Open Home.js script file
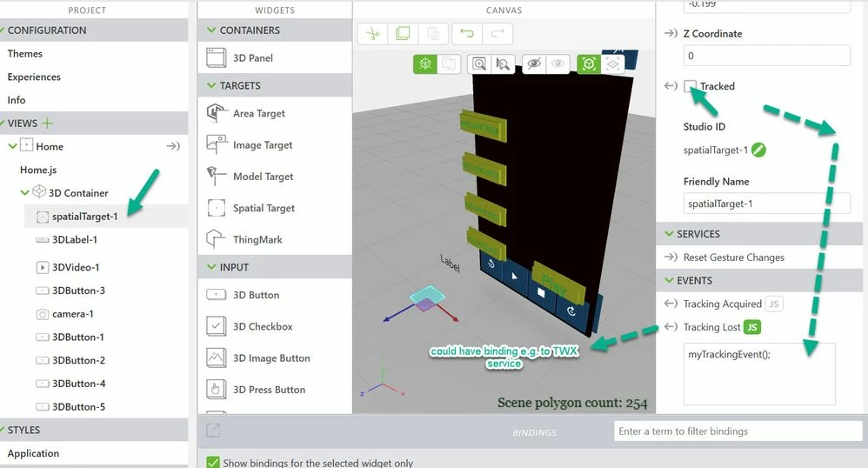 [x=38, y=170]
